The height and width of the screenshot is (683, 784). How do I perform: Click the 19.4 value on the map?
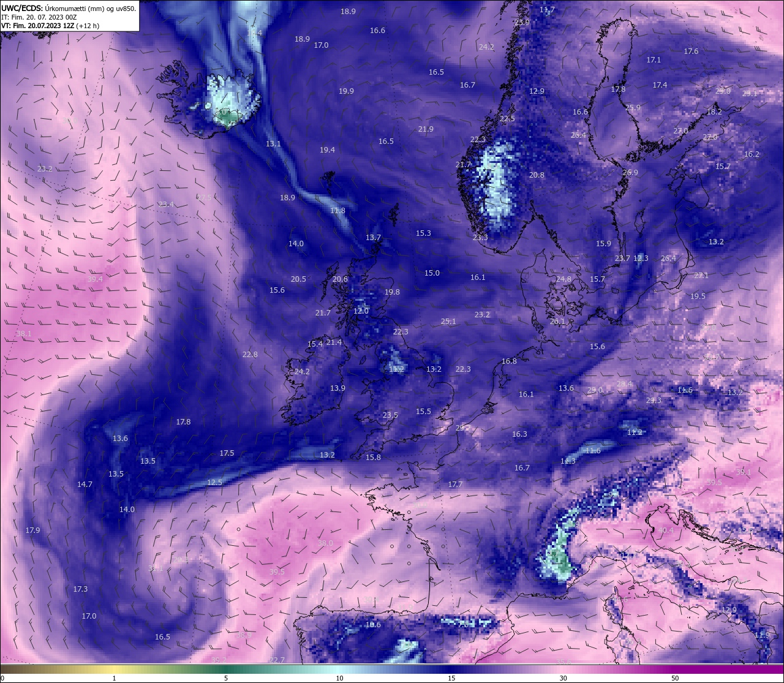pos(327,150)
